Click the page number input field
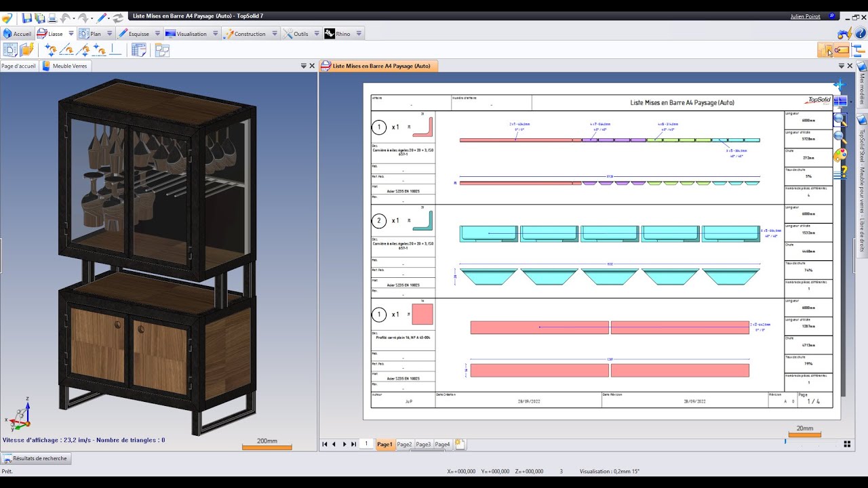The height and width of the screenshot is (488, 868). [x=366, y=444]
